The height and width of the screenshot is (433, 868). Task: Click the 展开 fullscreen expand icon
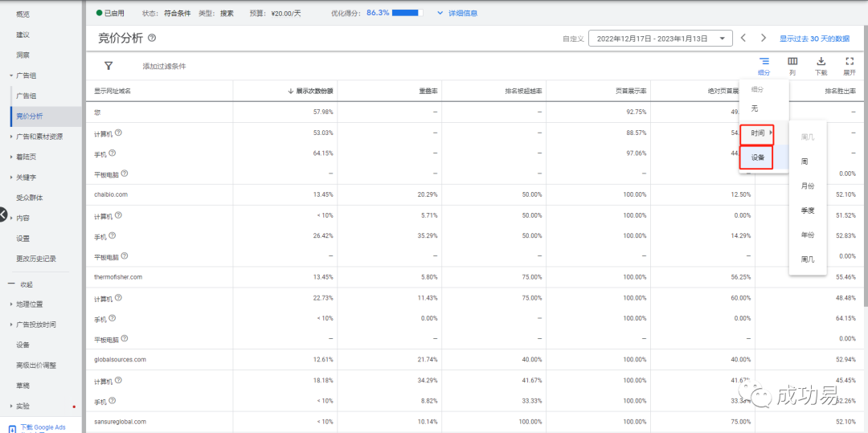coord(850,61)
